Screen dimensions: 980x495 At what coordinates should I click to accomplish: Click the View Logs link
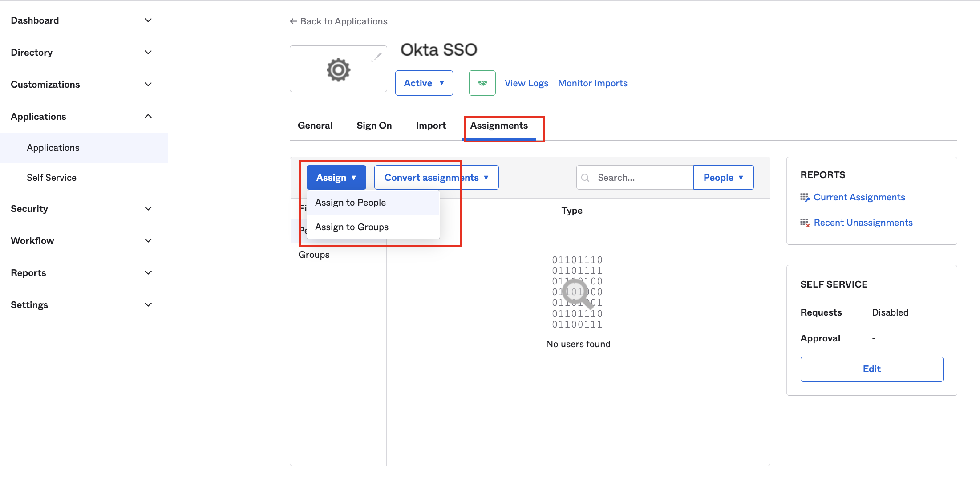(526, 83)
